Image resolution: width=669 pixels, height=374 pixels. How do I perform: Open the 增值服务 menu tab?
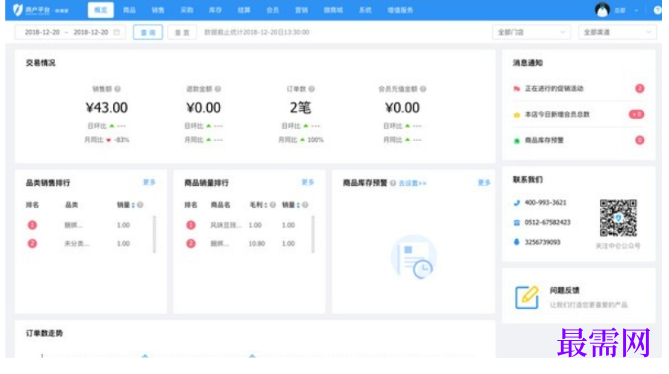pyautogui.click(x=400, y=10)
